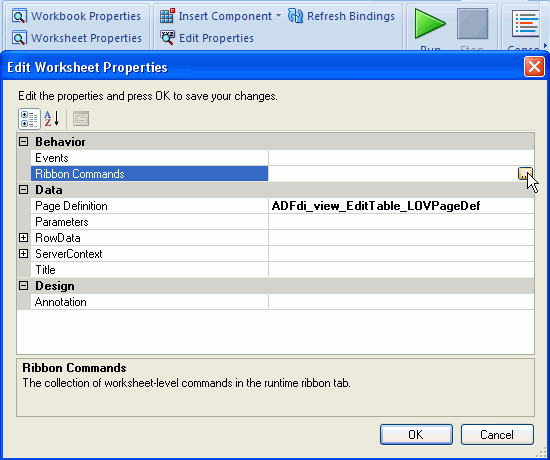Confirm changes with the OK button
Image resolution: width=550 pixels, height=460 pixels.
[416, 435]
